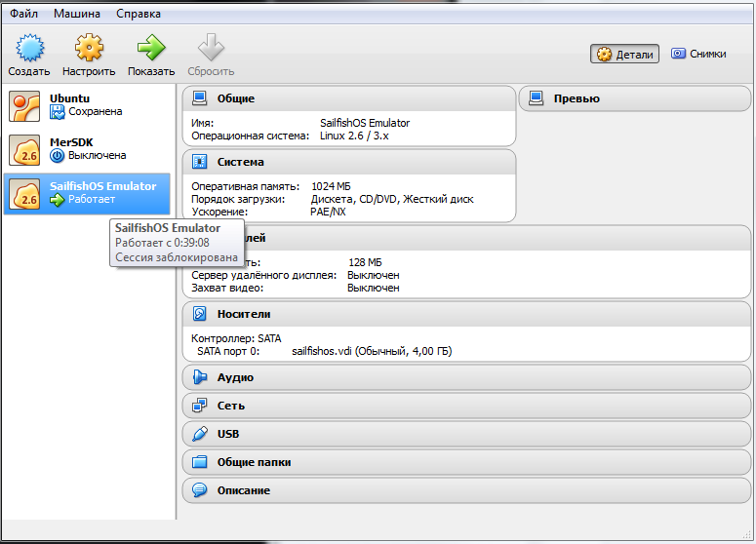Click the Общие section monitor icon
Screen dimensions: 756x544
coord(200,98)
